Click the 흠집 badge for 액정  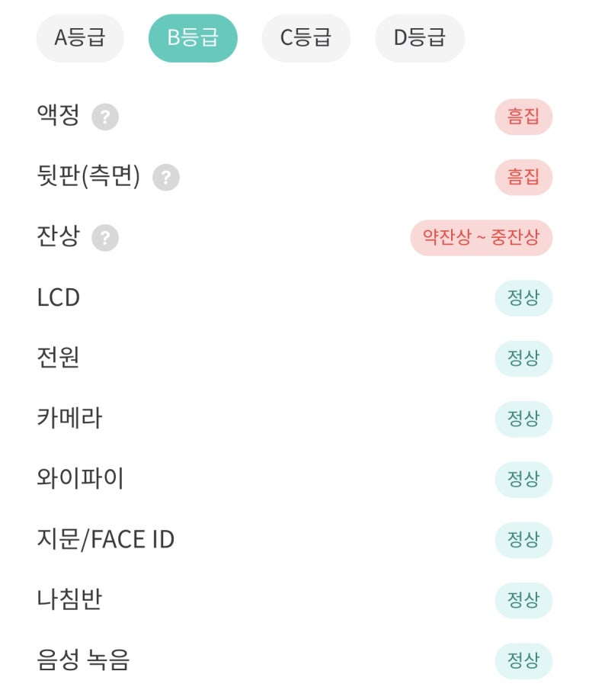[x=523, y=117]
